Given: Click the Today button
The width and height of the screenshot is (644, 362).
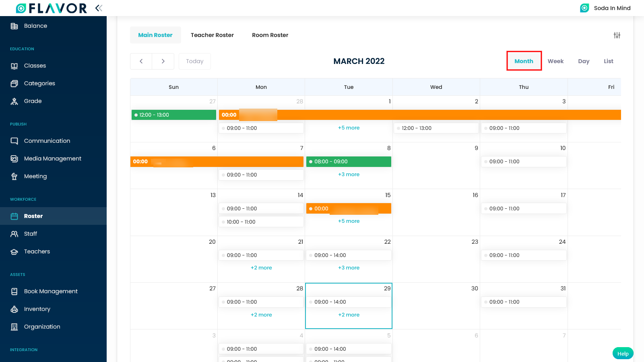Looking at the screenshot, I should (x=195, y=61).
